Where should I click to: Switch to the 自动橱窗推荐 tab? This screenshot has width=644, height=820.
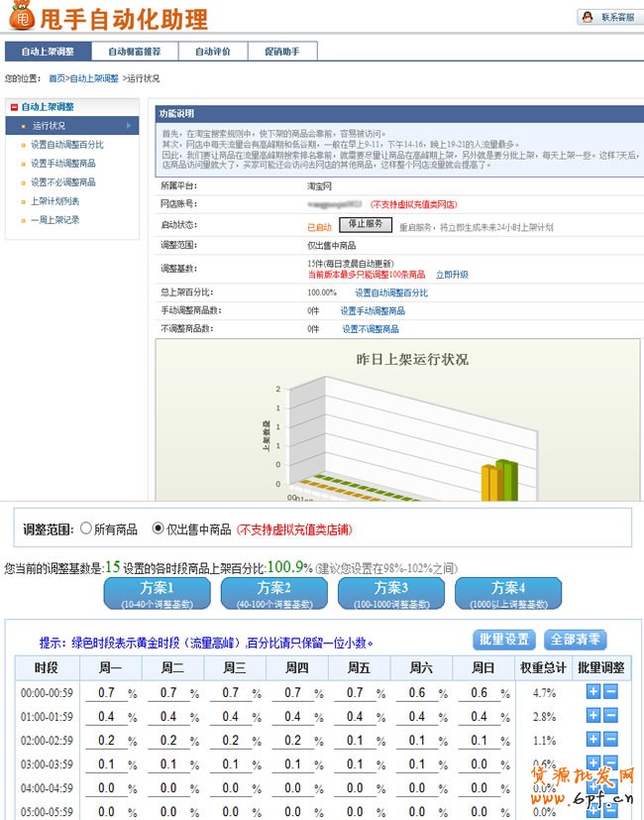point(136,52)
